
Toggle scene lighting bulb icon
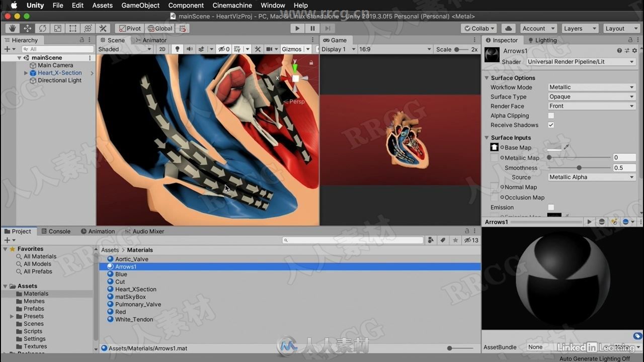(x=177, y=49)
